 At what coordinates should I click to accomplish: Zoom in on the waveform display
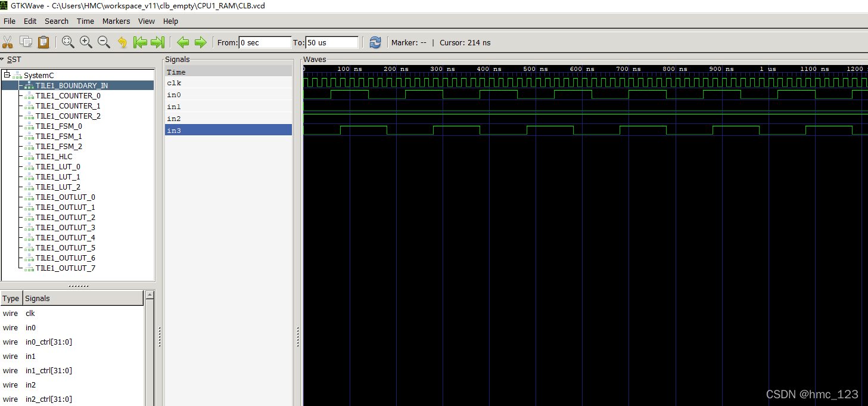click(86, 42)
